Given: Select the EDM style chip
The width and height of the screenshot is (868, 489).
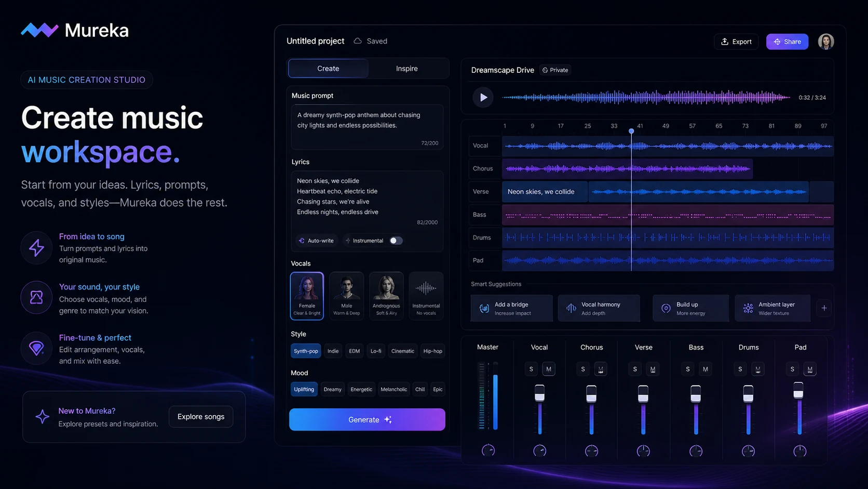Looking at the screenshot, I should [x=355, y=351].
